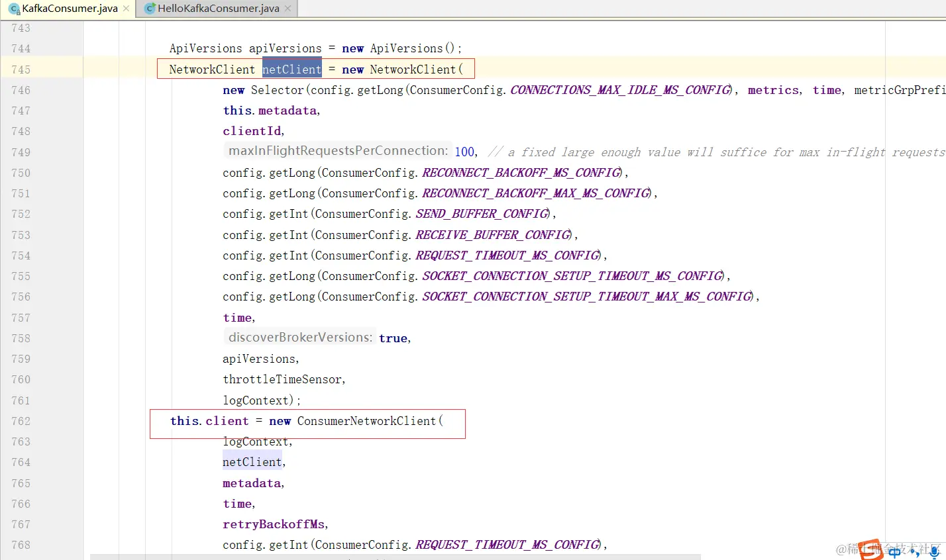Click CONNECTIONS_MAX_IDLE_MS_CONFIG constant on line 746

619,90
